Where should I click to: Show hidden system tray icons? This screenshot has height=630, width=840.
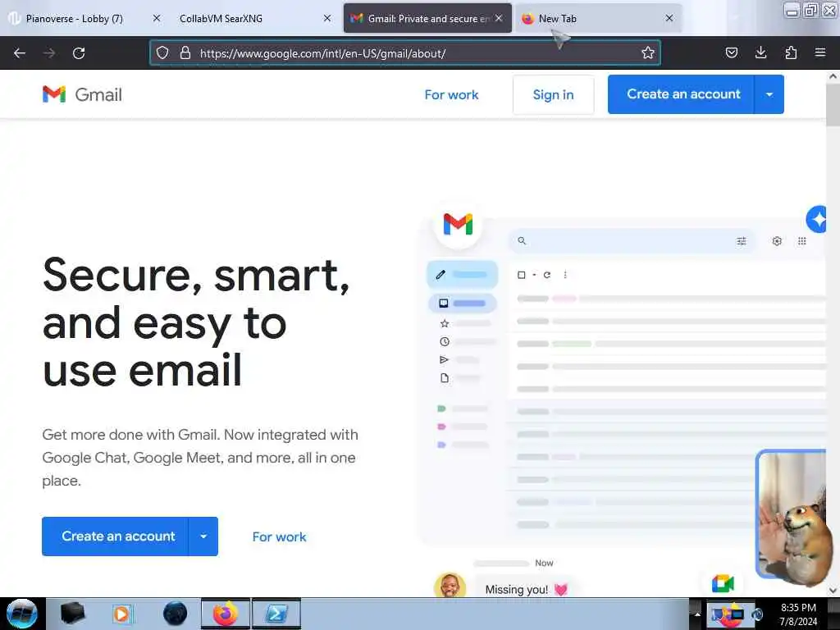click(697, 614)
